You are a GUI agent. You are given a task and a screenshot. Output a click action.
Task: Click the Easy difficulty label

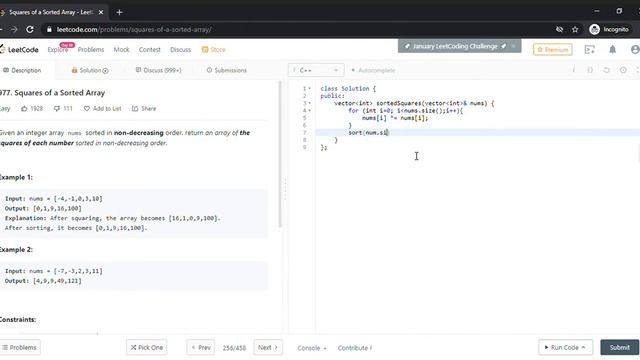point(5,109)
